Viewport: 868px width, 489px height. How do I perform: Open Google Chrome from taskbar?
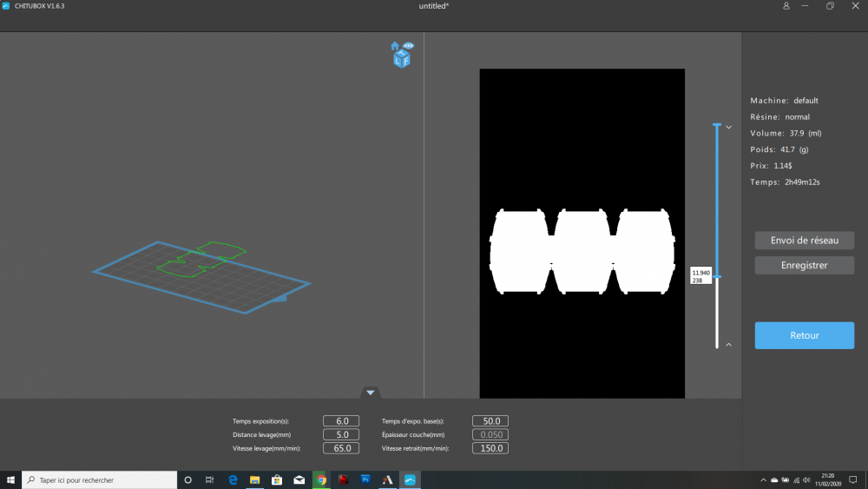click(321, 480)
